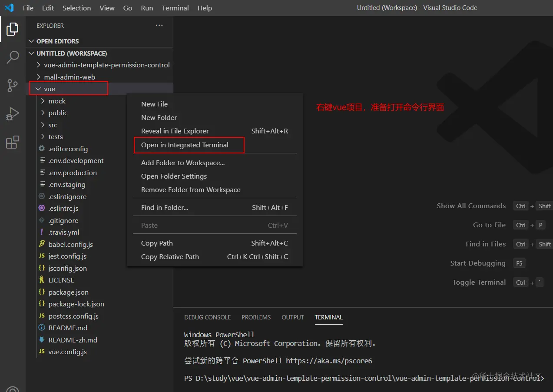Screen dimensions: 553x392
Task: Click the Babel icon beside babel.config.js
Action: pos(42,244)
